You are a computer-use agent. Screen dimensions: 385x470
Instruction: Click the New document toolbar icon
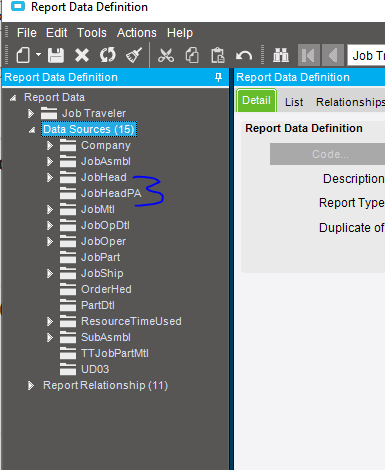(x=23, y=55)
